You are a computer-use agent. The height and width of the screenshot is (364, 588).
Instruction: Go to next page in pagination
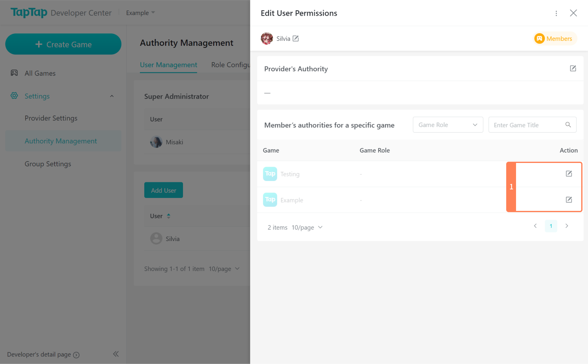tap(566, 226)
